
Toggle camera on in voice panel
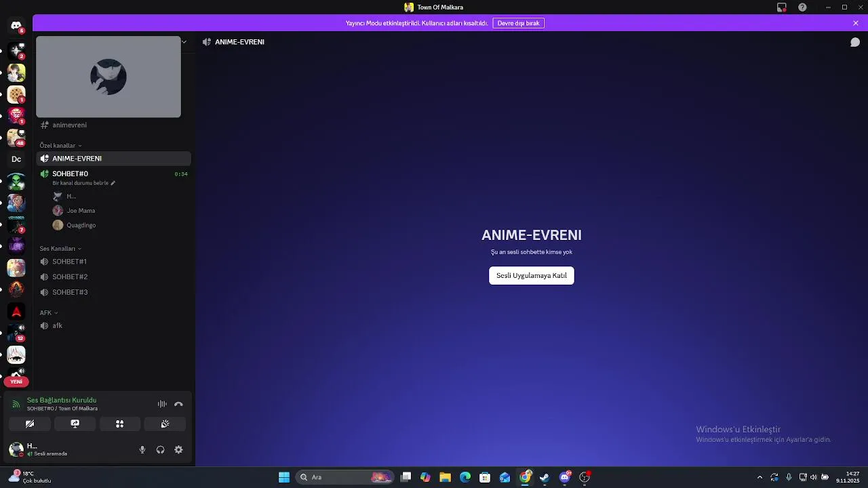[30, 424]
